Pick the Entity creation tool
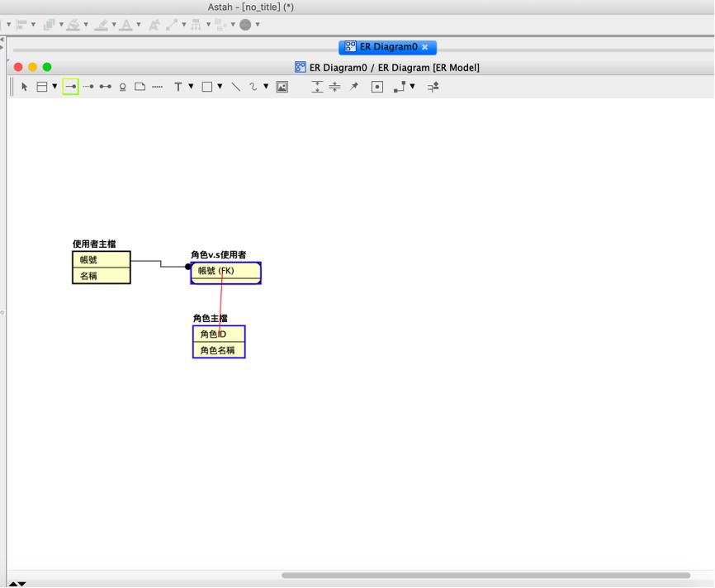This screenshot has width=715, height=588. coord(42,87)
